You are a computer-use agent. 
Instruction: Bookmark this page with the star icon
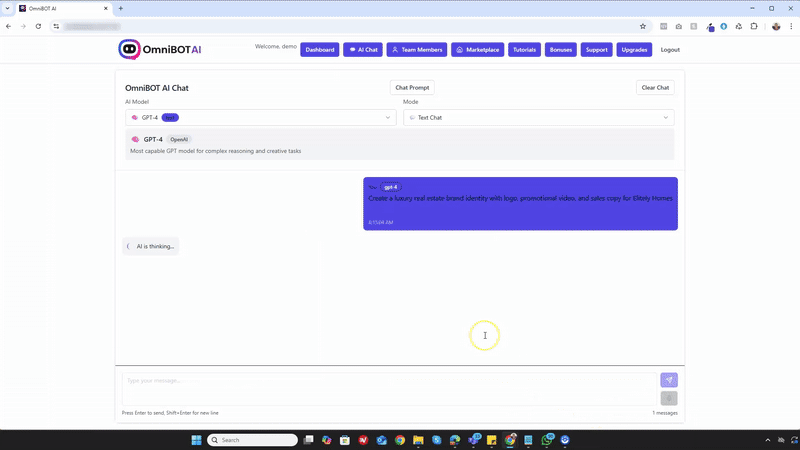click(643, 26)
